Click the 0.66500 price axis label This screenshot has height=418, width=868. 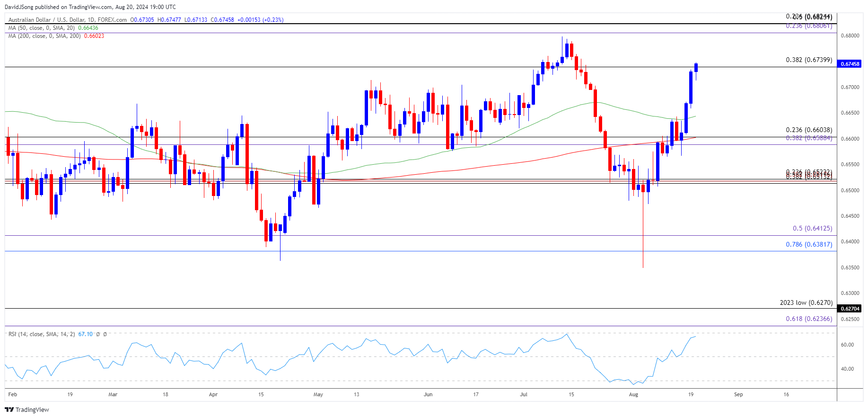pyautogui.click(x=850, y=113)
